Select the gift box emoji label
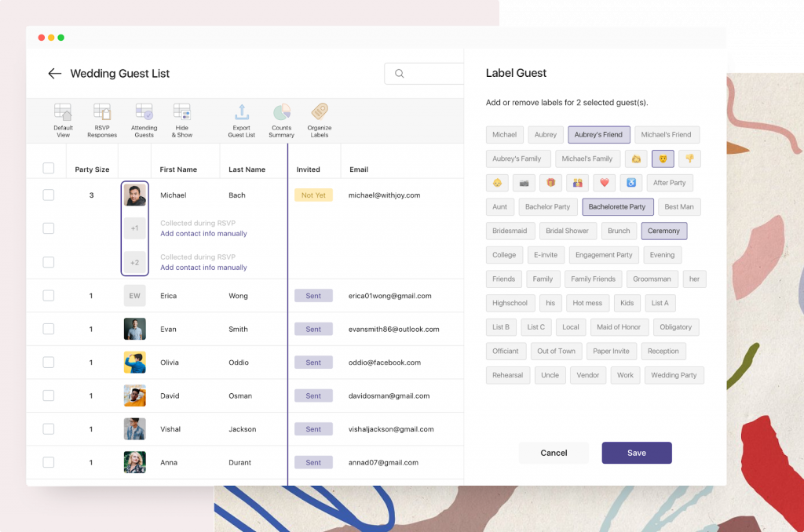Image resolution: width=804 pixels, height=532 pixels. pos(550,183)
